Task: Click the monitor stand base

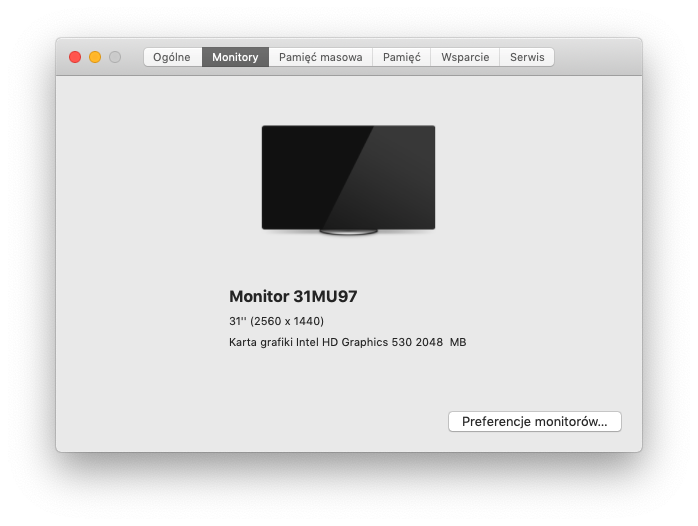Action: [348, 232]
